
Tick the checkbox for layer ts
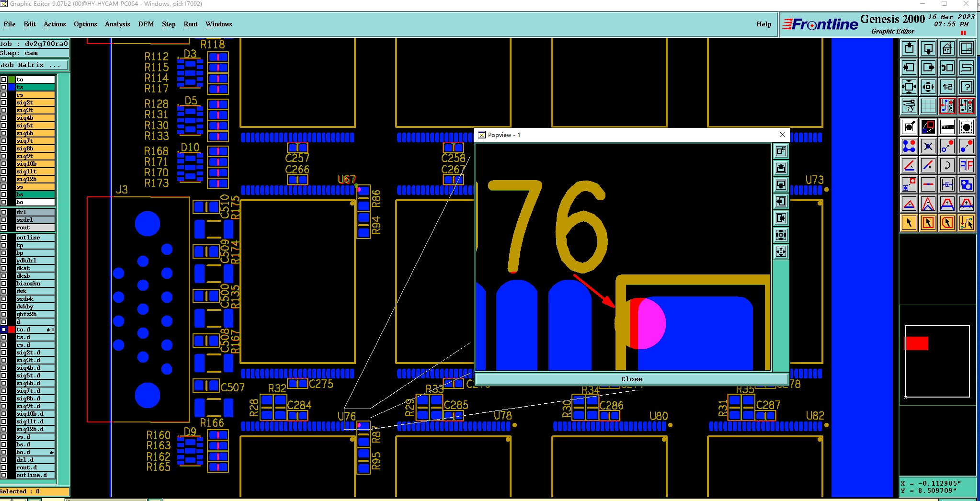(3, 87)
